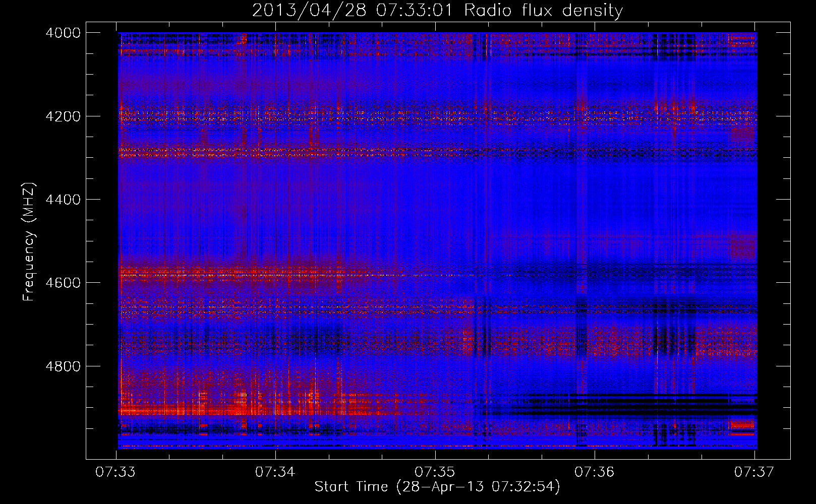Click the 'Frequency (MHZ)' axis title

coord(29,242)
